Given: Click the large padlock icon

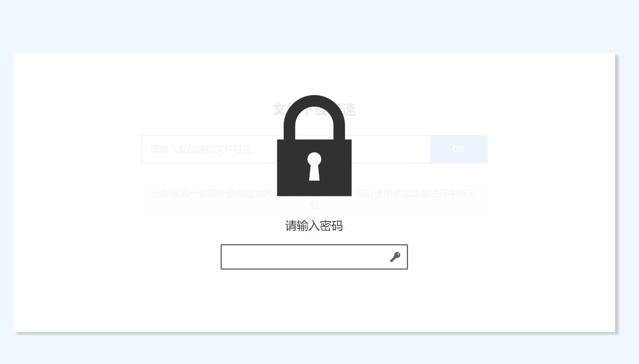Looking at the screenshot, I should (314, 146).
